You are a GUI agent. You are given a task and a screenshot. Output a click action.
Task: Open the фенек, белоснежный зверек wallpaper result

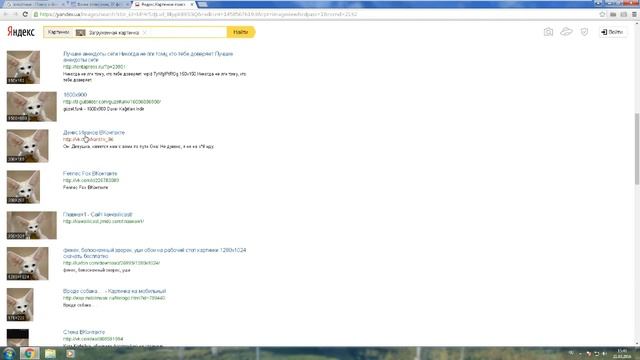pyautogui.click(x=154, y=253)
